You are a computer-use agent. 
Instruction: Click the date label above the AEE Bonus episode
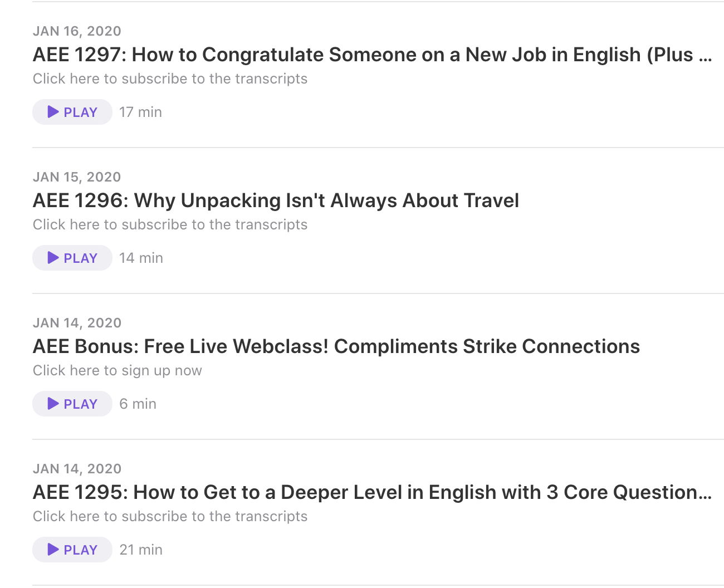click(77, 323)
